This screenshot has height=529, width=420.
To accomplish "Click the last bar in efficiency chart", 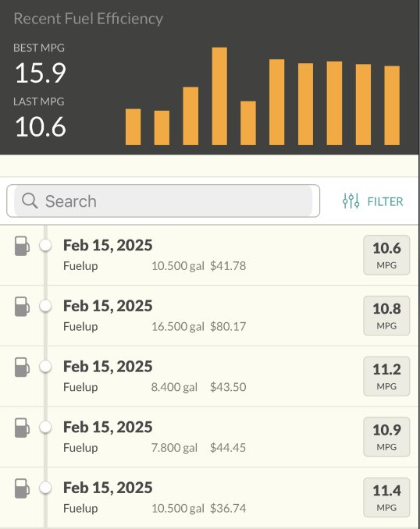I will [392, 105].
